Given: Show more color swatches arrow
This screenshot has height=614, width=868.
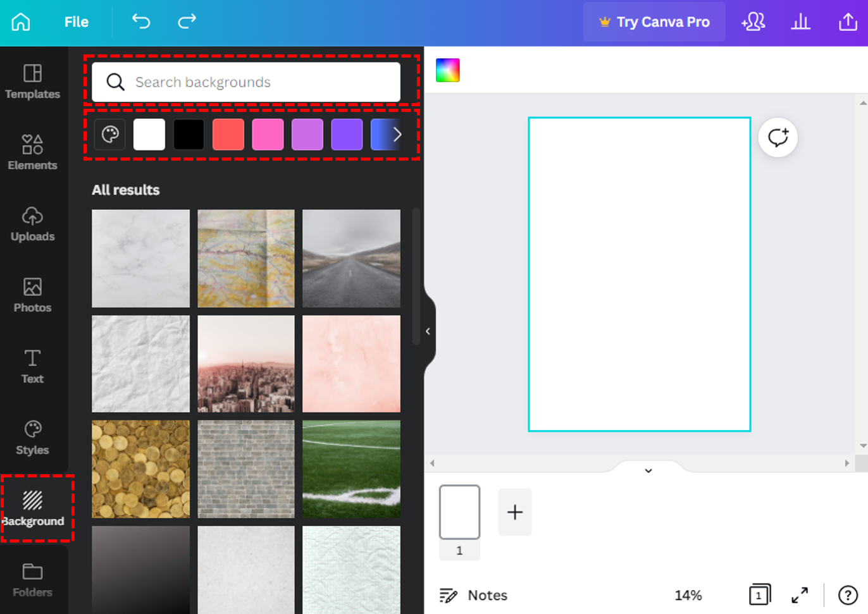Looking at the screenshot, I should click(397, 135).
